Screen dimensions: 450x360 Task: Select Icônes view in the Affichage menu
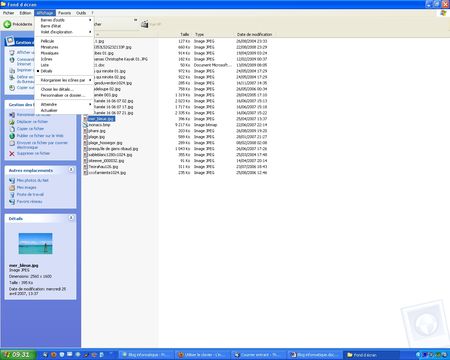[46, 59]
